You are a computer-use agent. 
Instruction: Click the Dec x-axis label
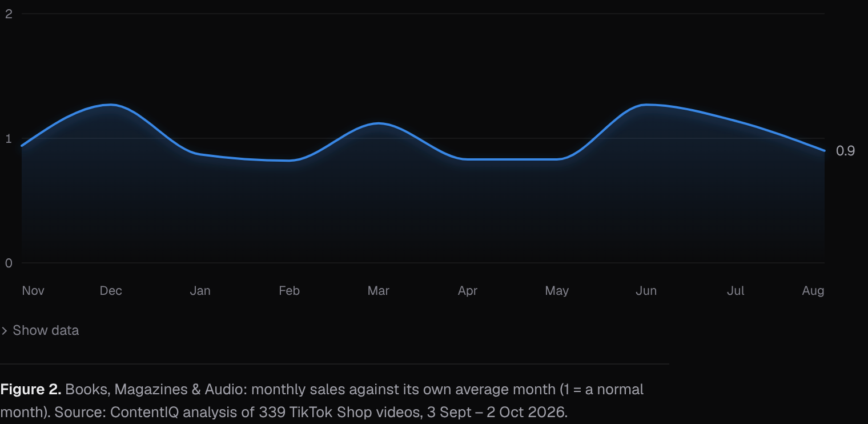111,290
